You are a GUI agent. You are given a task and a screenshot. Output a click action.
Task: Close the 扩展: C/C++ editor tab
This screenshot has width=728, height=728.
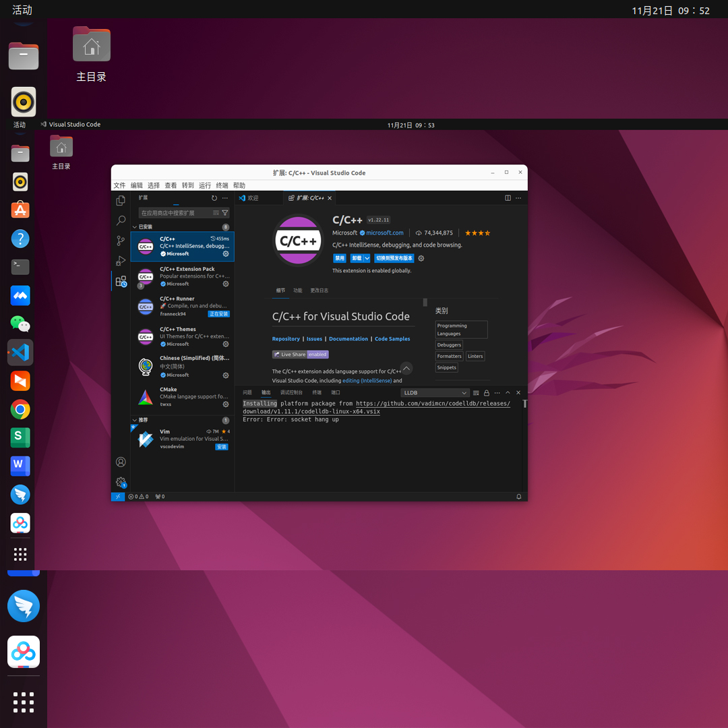coord(330,198)
